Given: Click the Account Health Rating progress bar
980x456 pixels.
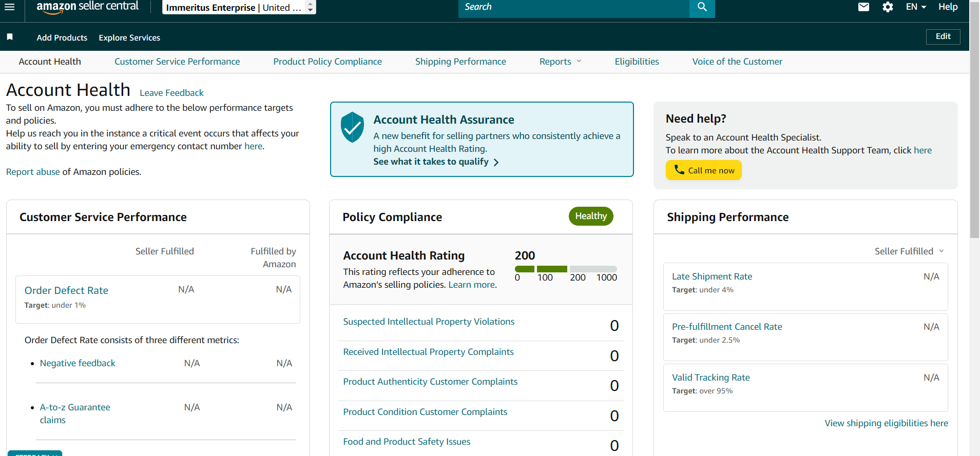Looking at the screenshot, I should [566, 269].
